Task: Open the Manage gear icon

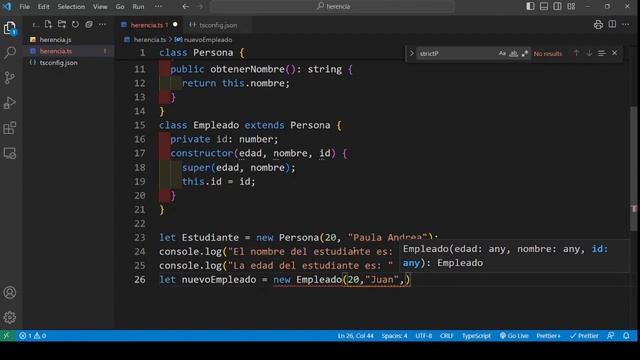Action: click(x=10, y=318)
